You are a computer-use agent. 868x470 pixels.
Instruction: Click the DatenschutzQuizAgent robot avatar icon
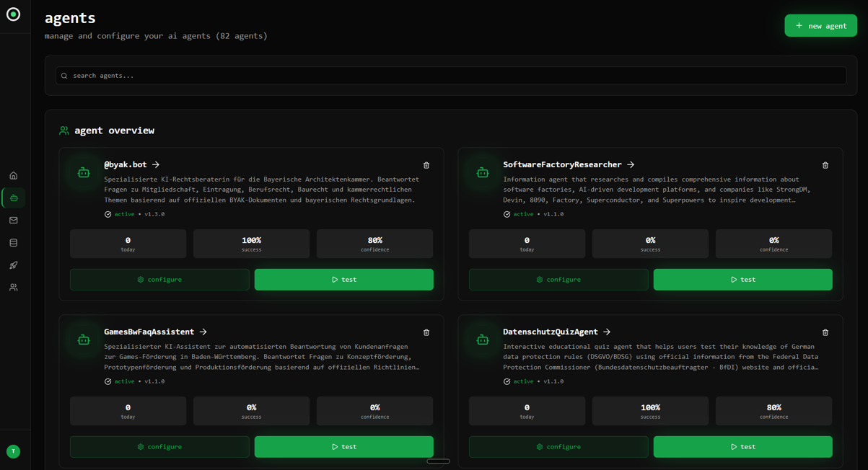pyautogui.click(x=483, y=340)
